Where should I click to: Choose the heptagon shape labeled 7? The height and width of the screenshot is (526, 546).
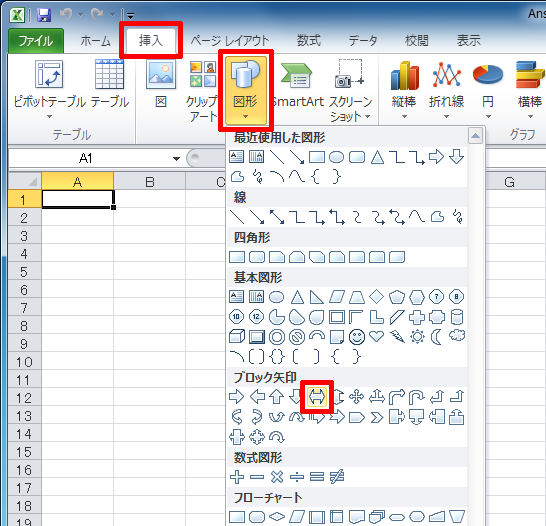(x=437, y=297)
